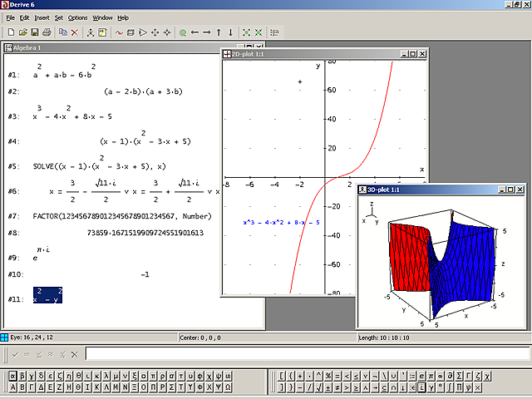This screenshot has height=399, width=532.
Task: Select result #10 showing -1
Action: coord(145,274)
